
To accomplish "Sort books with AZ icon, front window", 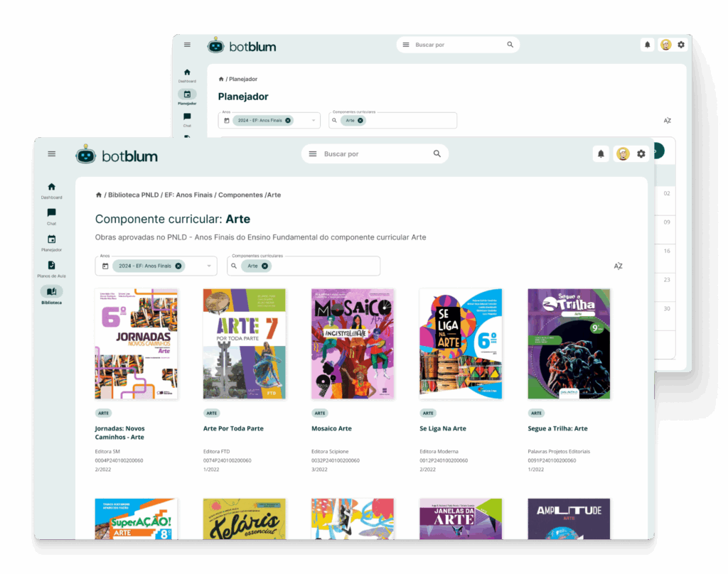I will point(618,266).
